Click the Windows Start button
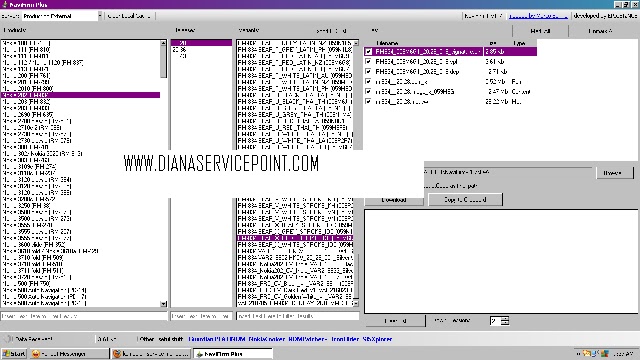640x360 pixels. pyautogui.click(x=14, y=354)
